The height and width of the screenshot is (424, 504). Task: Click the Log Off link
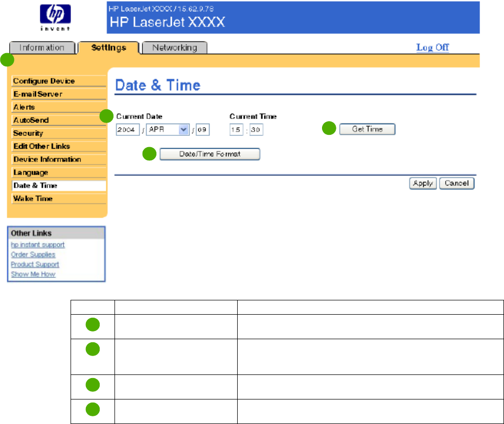tap(432, 48)
